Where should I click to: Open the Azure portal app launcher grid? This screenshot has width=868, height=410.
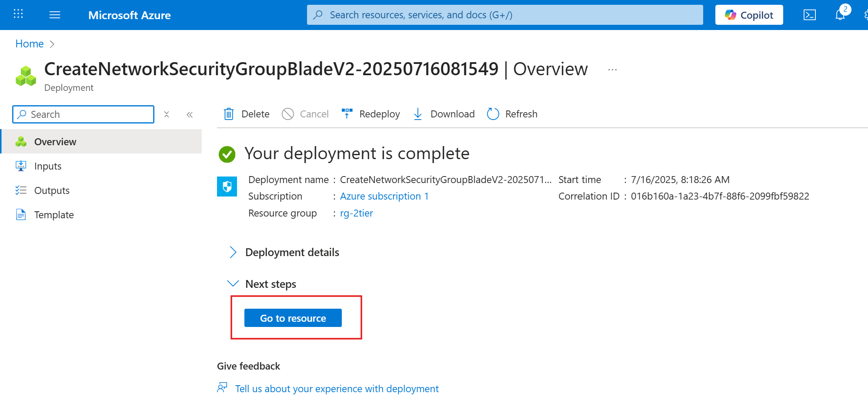click(18, 14)
